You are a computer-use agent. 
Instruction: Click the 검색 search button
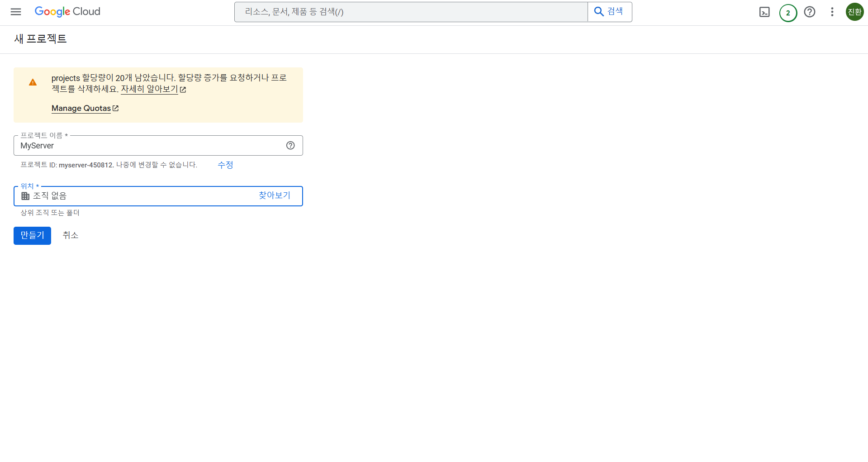(610, 12)
